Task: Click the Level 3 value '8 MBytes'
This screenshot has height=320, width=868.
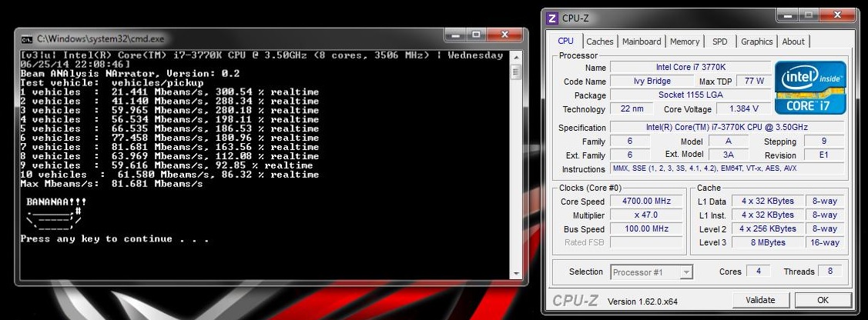Action: coord(767,242)
